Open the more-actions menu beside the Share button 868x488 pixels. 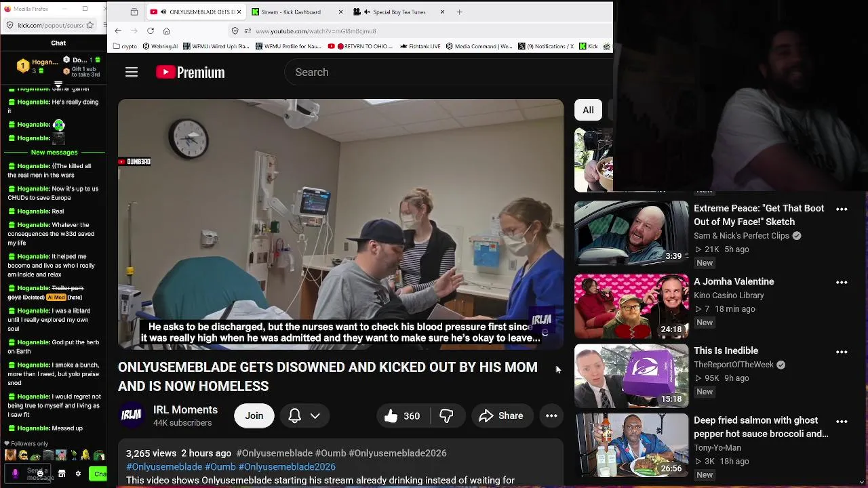click(551, 416)
